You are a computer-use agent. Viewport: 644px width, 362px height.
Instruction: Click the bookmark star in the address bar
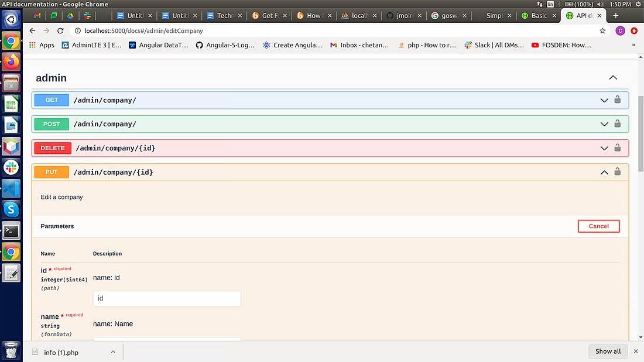coord(602,30)
